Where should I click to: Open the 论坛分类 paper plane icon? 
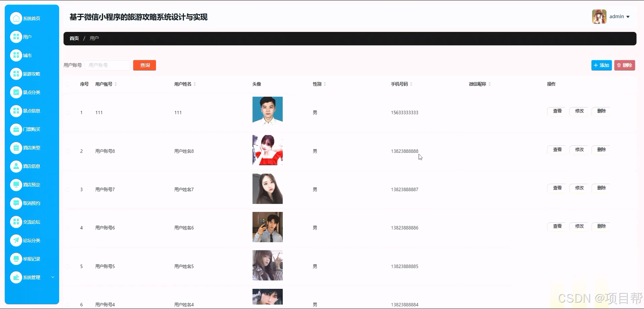coord(16,240)
